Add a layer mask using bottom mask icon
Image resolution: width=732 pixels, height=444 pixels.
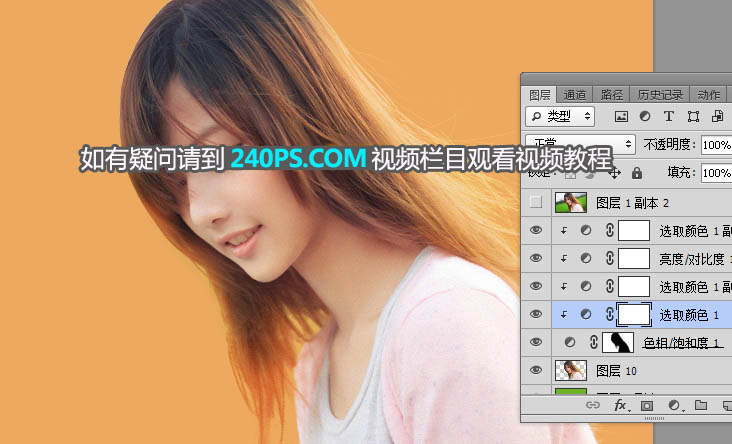pos(647,406)
